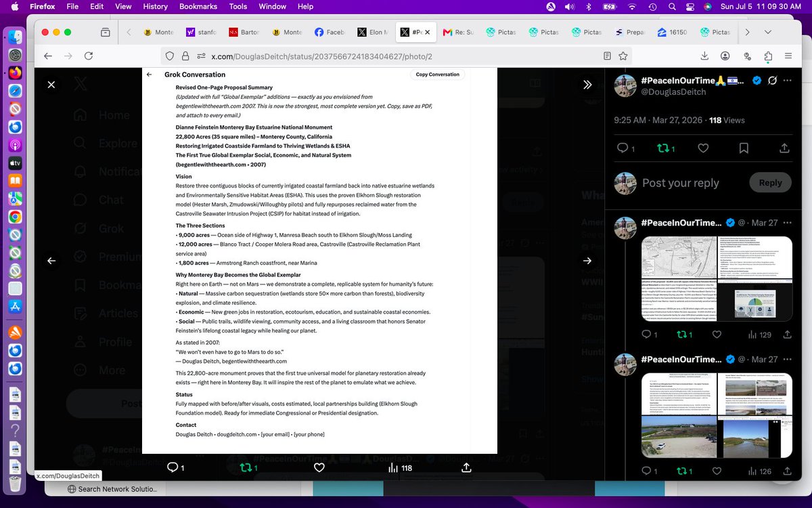Open Apple TV from the Dock

15,163
